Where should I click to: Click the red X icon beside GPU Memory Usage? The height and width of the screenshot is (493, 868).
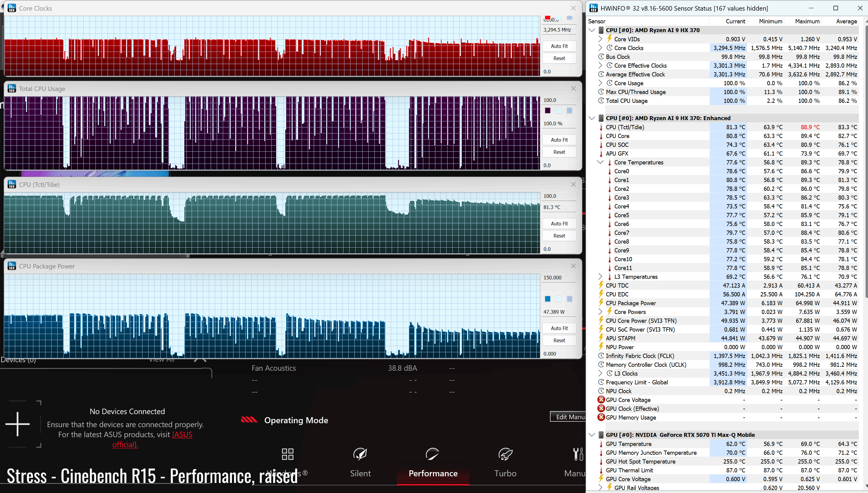(x=601, y=417)
